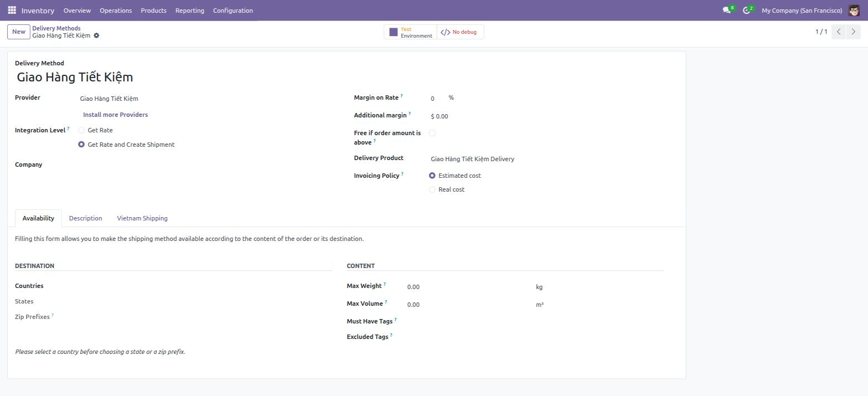Show Free if order amount help icon
Screen dimensions: 868x396
(374, 141)
